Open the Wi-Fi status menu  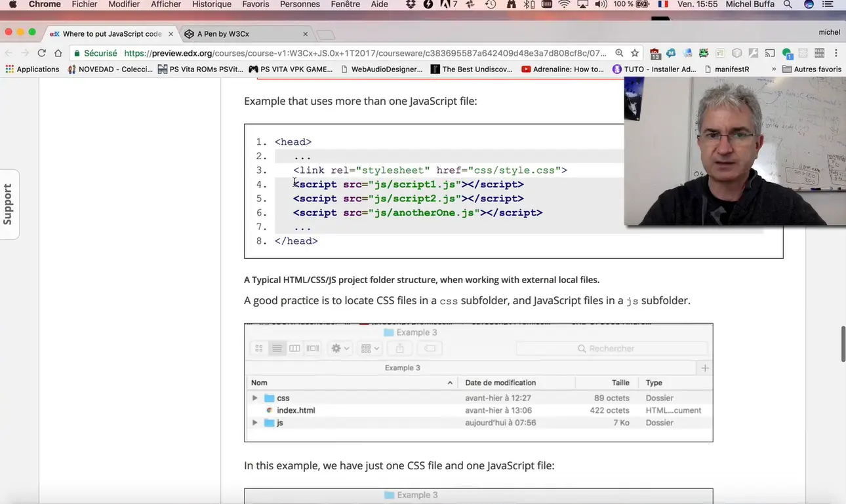564,5
